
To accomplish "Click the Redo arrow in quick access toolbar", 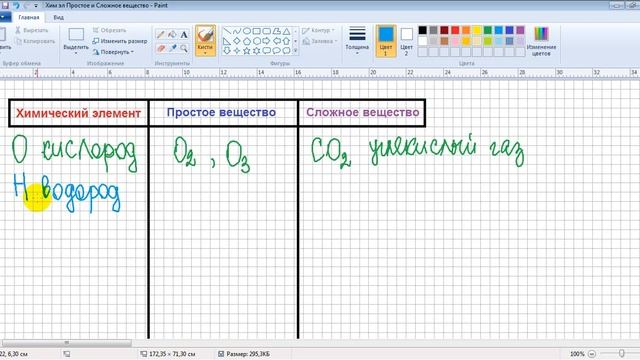I will point(27,5).
